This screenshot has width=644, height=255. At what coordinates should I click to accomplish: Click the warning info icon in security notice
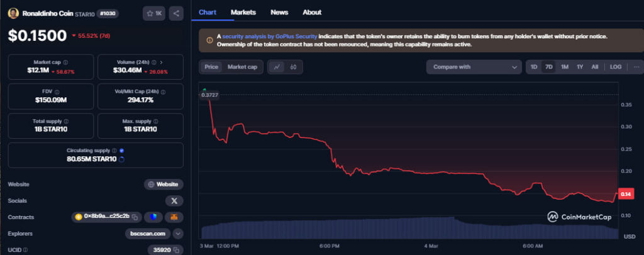[209, 40]
